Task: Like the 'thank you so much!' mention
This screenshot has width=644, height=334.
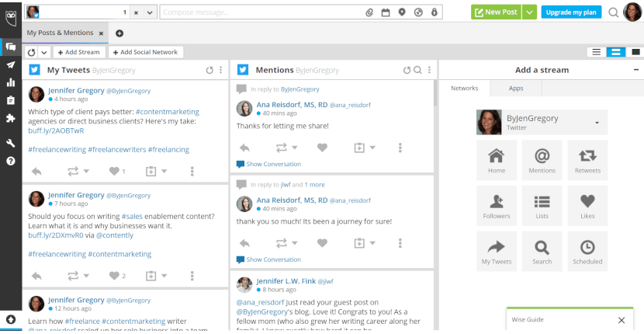Action: point(323,243)
